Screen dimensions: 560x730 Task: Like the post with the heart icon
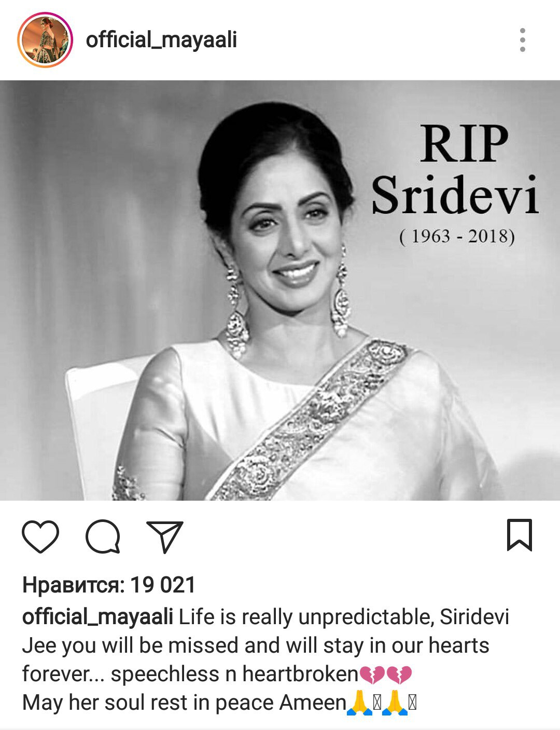pyautogui.click(x=40, y=536)
